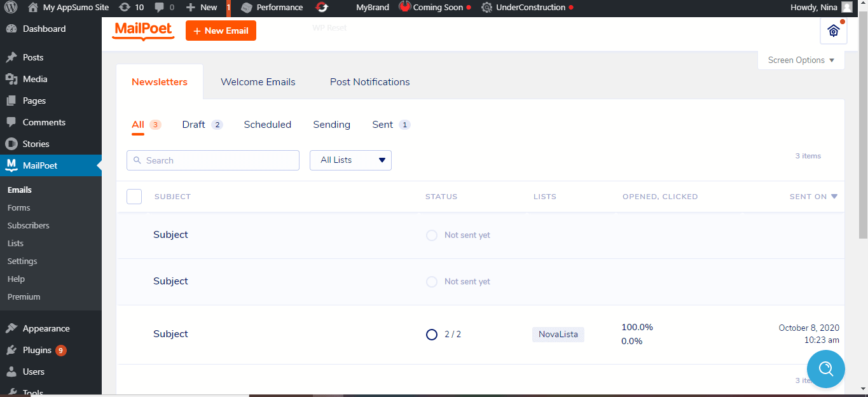Filter newsletters by Sent
868x397 pixels.
point(391,125)
